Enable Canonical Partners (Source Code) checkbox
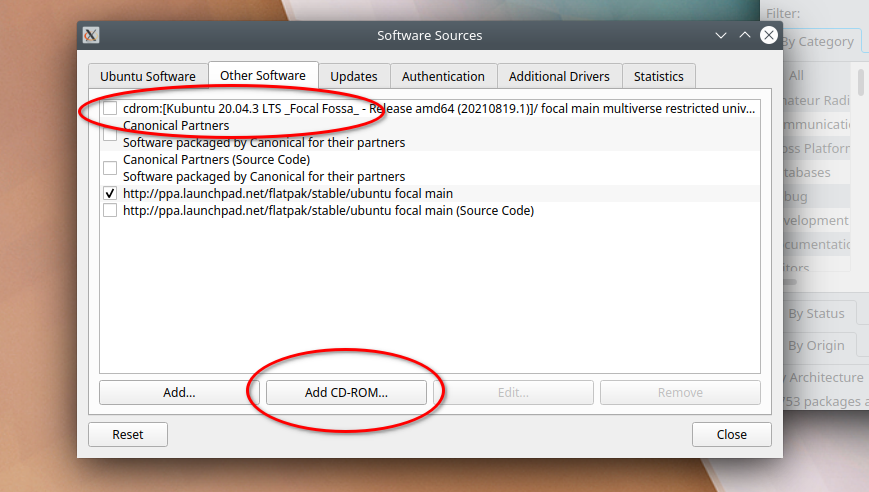 110,167
